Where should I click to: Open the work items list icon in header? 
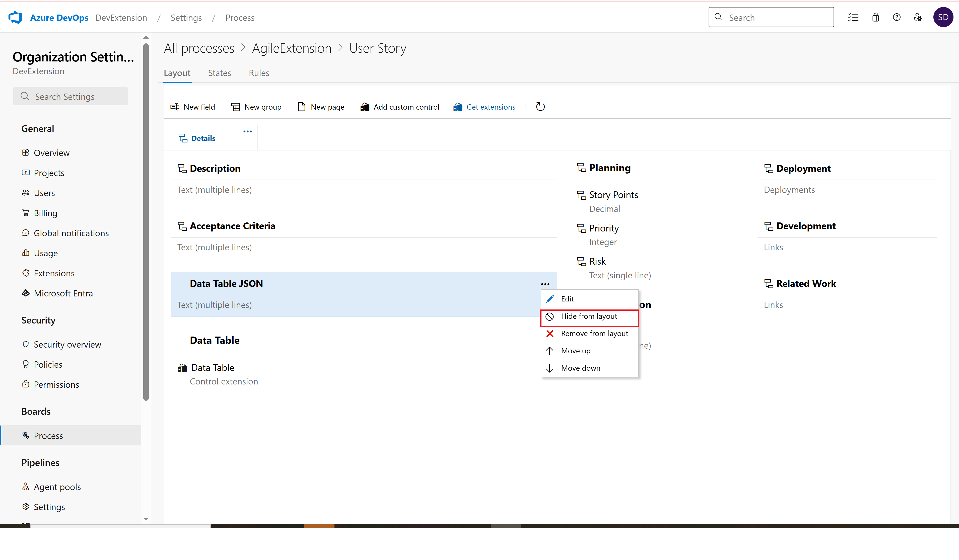tap(853, 18)
